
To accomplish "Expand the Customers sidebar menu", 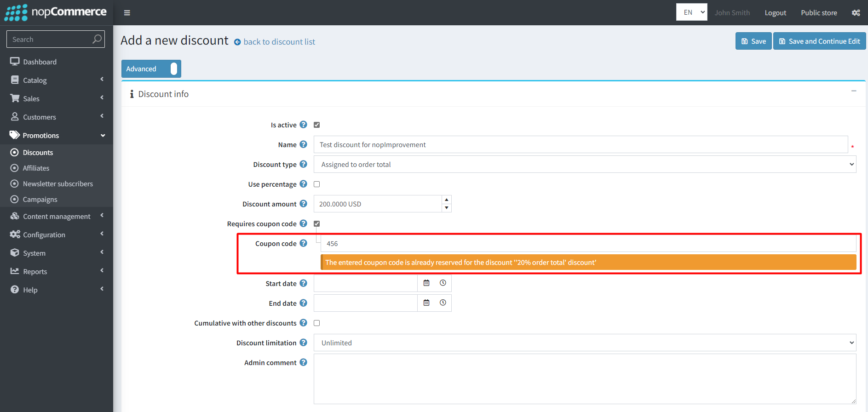I will tap(57, 117).
